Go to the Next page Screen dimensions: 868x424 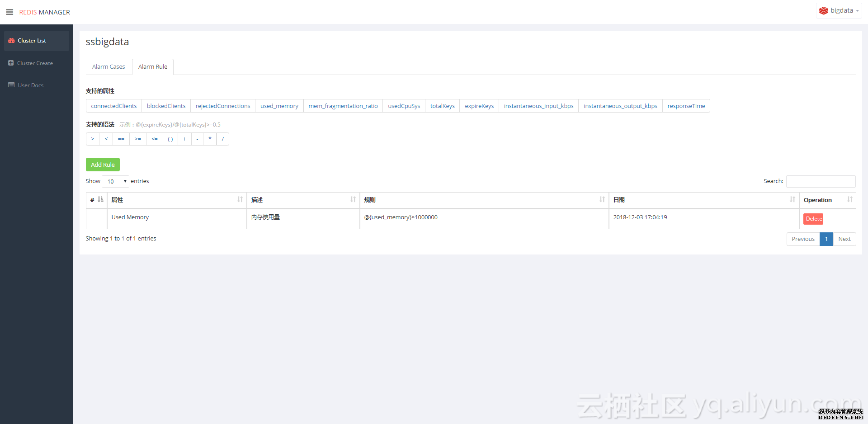tap(844, 239)
